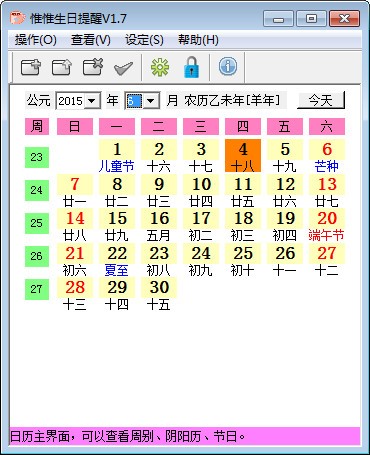Screen dimensions: 370x455
Task: Click the edit record icon with the up arrow
Action: tap(62, 67)
